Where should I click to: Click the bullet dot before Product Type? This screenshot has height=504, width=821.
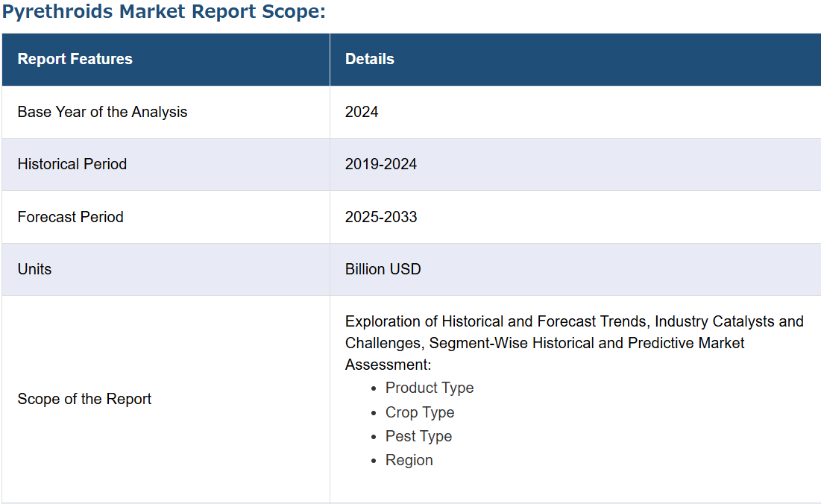coord(374,389)
